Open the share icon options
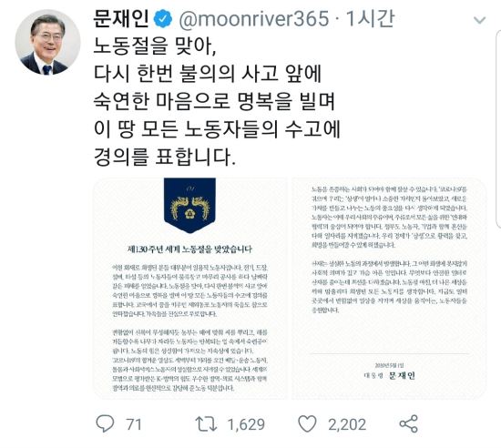 [x=409, y=423]
